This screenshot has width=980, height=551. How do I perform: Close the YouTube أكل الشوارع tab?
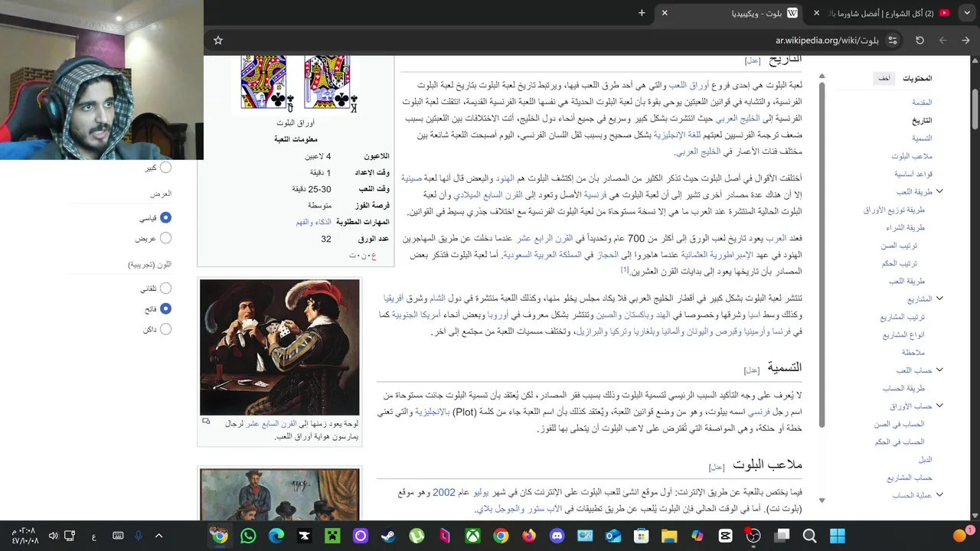(816, 13)
